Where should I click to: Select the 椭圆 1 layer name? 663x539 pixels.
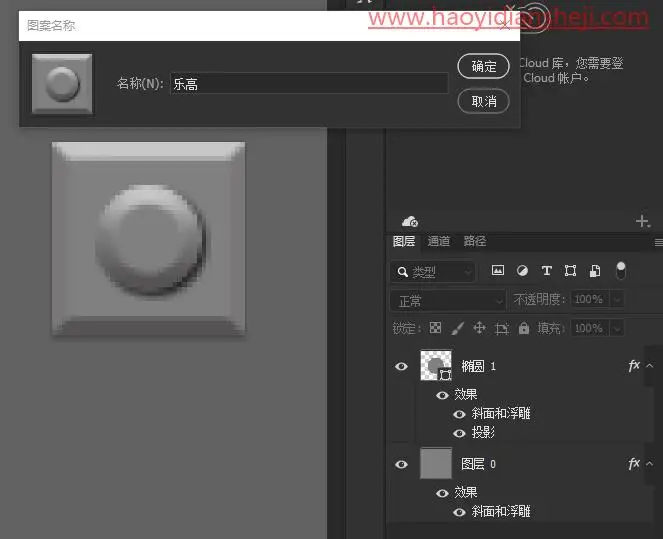478,366
